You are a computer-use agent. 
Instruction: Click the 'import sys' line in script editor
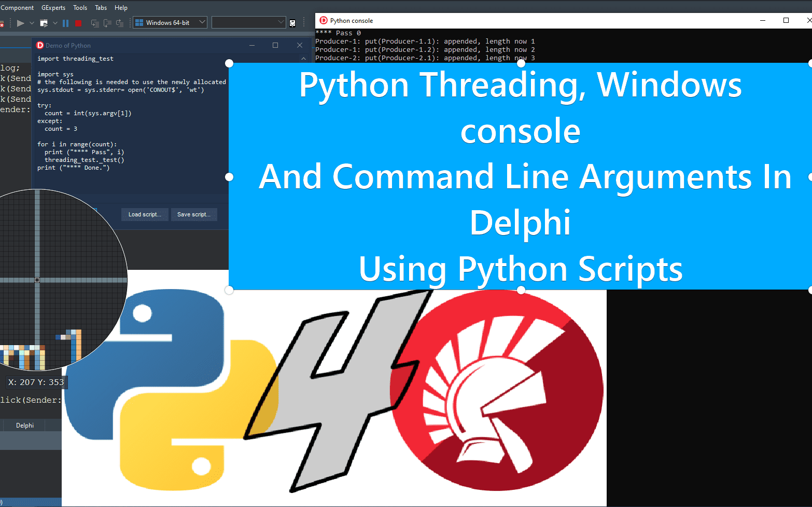click(55, 74)
